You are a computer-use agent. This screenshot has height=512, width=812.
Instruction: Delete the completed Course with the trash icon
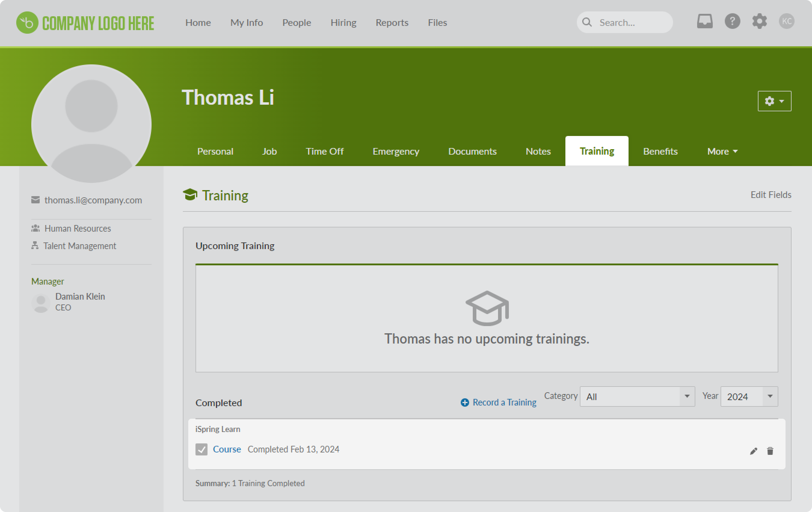[x=770, y=451]
